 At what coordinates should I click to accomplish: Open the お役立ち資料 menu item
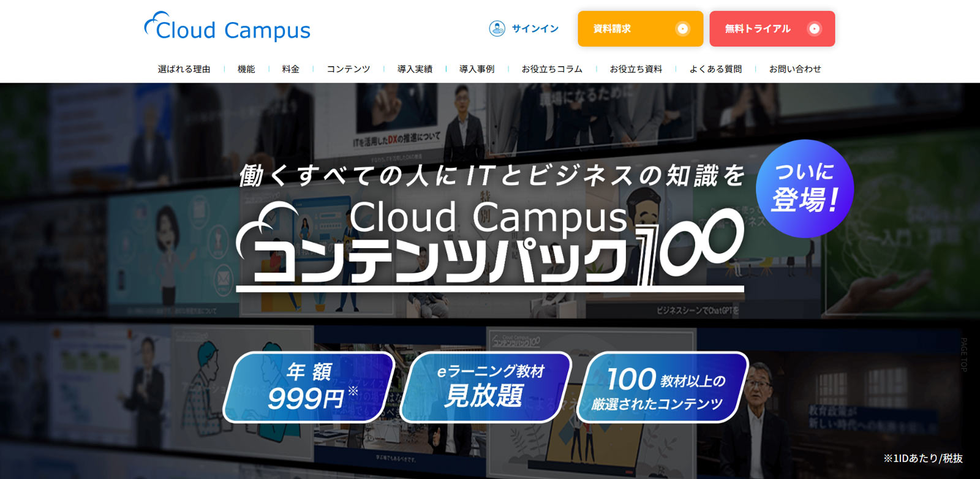pyautogui.click(x=636, y=69)
